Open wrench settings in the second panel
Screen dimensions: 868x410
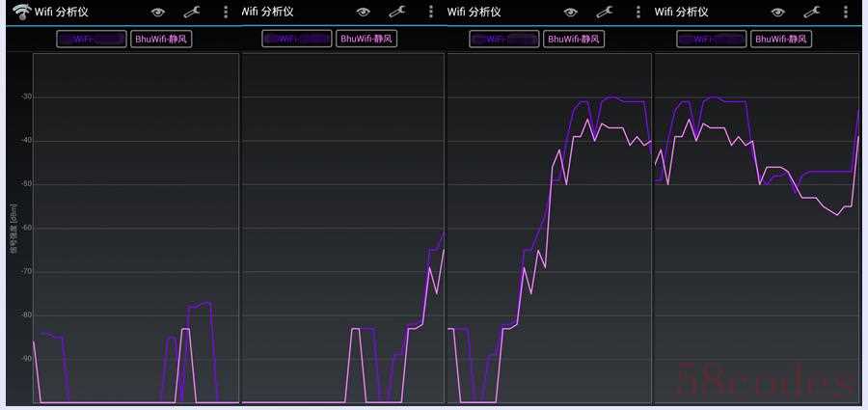(397, 13)
